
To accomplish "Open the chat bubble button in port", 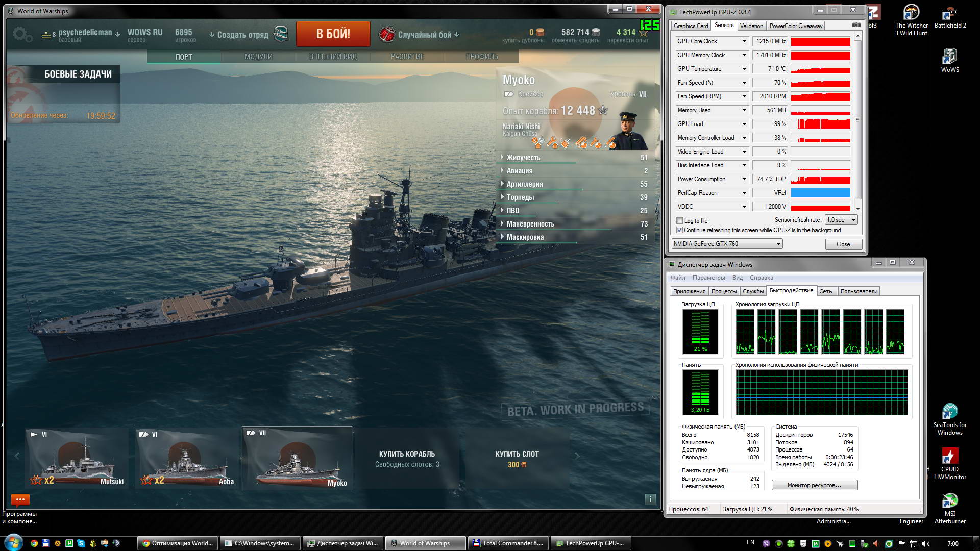I will click(x=20, y=499).
